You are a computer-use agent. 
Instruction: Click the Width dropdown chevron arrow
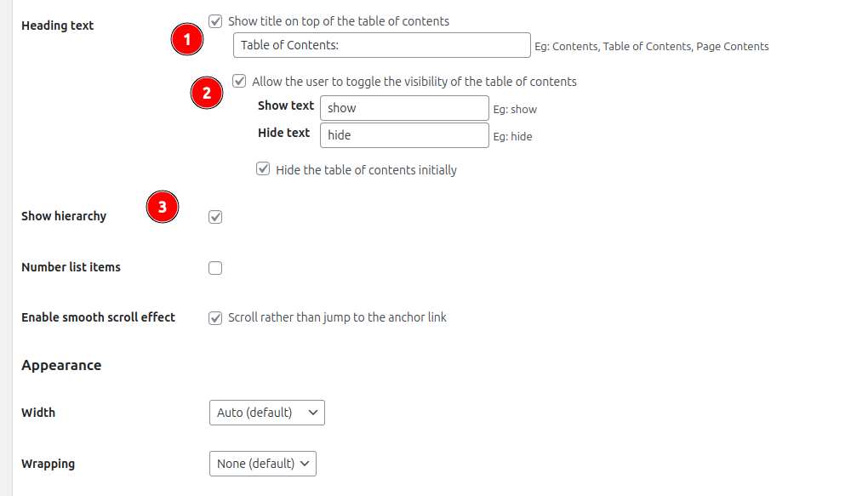click(312, 413)
